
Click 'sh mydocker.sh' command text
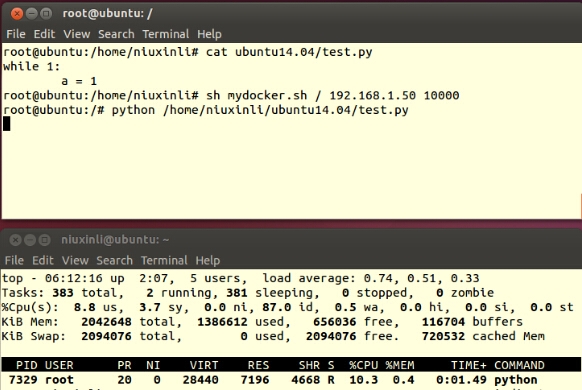pos(256,96)
